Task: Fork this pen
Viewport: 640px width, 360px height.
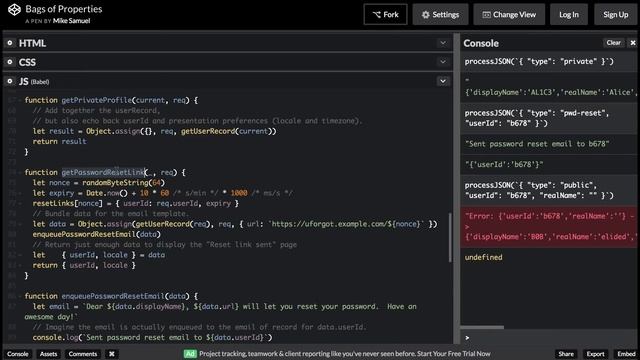Action: click(385, 15)
